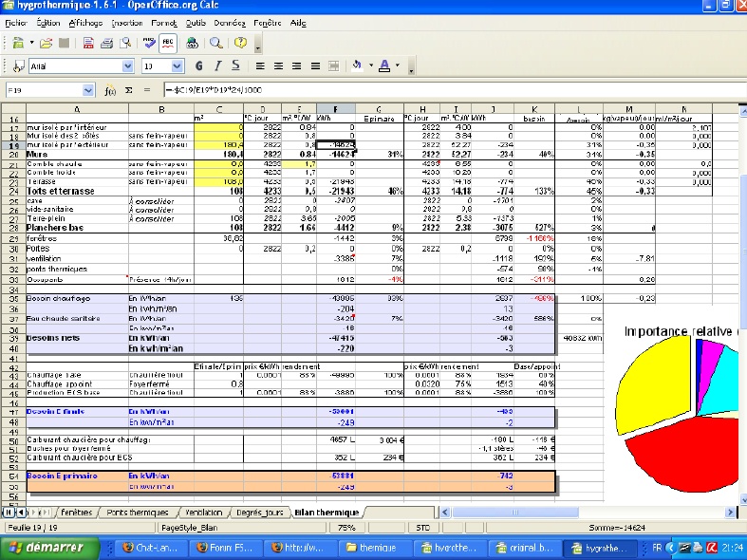747x560 pixels.
Task: Export directly as PDF icon
Action: (x=88, y=44)
